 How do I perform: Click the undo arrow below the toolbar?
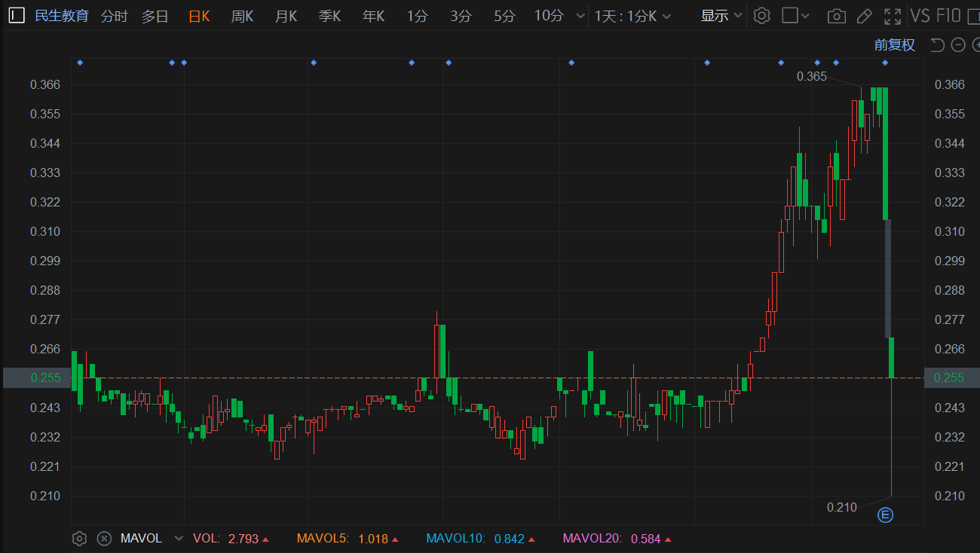pos(937,45)
